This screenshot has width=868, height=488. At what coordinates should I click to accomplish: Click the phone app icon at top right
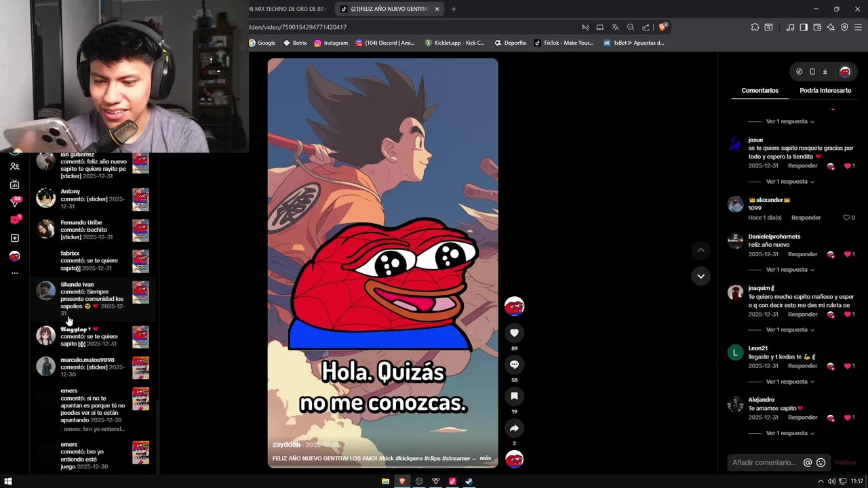click(812, 71)
